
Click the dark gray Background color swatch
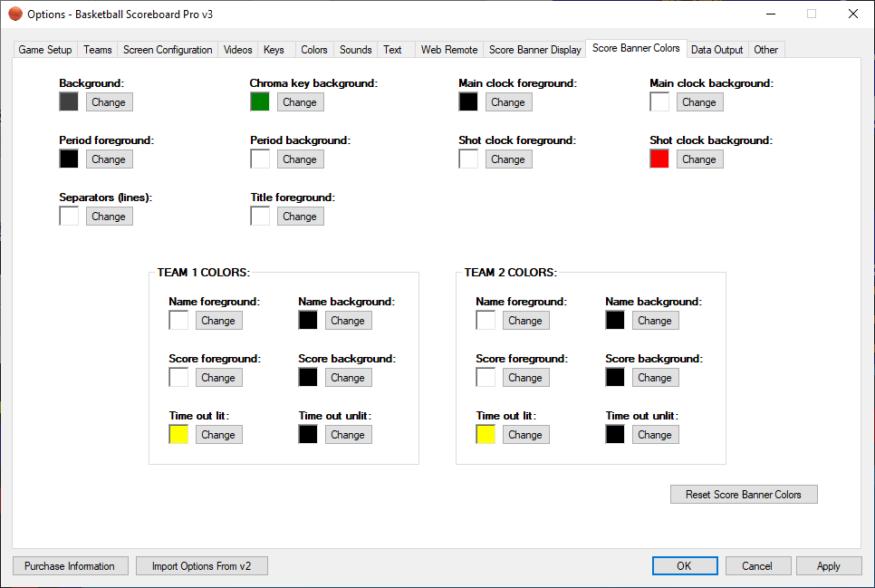tap(69, 102)
